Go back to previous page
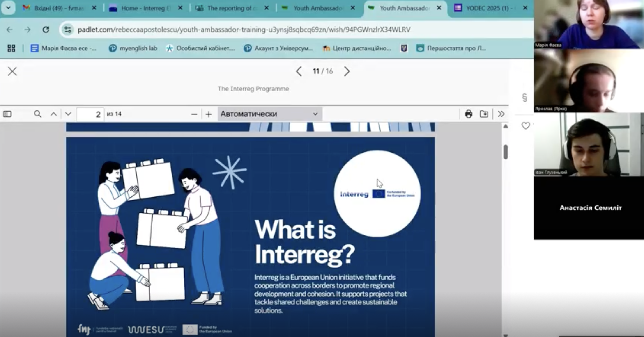The height and width of the screenshot is (337, 644). [9, 30]
